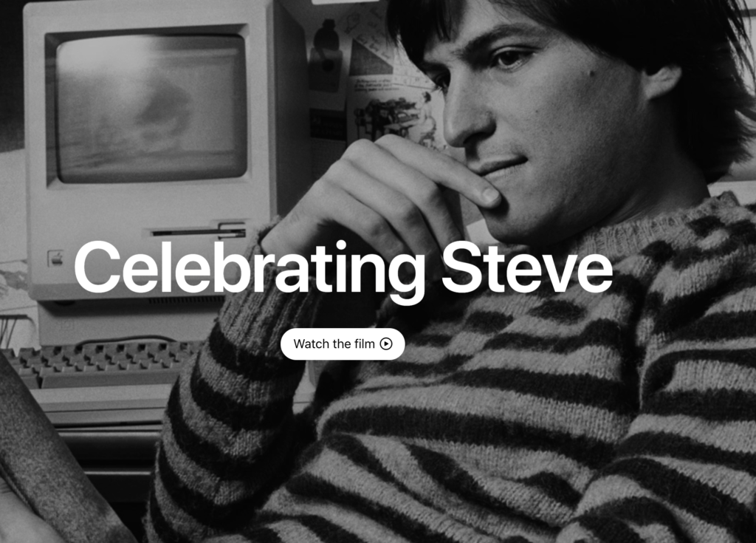
Task: Click the Macintosh floppy disk slot
Action: pos(199,232)
